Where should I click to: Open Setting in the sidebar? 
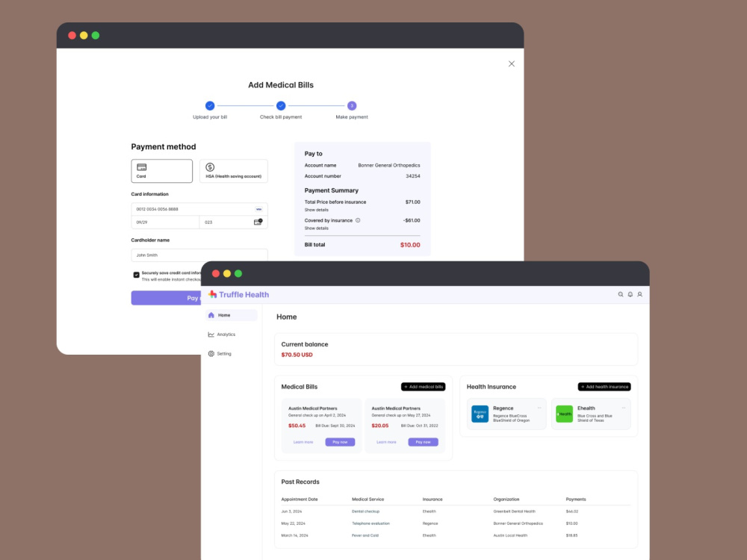coord(220,354)
